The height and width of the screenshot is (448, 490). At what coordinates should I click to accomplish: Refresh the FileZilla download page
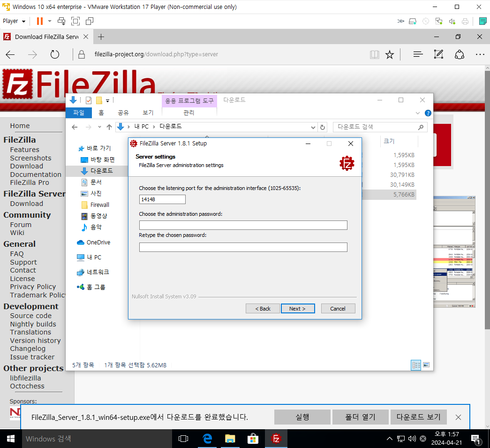point(55,54)
